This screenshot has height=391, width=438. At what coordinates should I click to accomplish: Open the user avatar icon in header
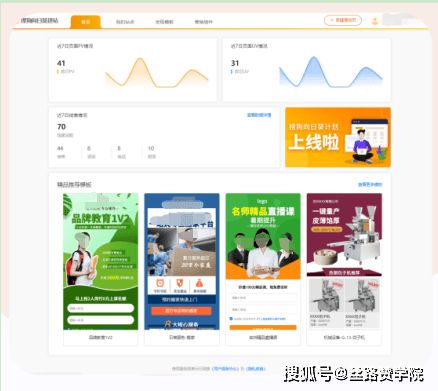tap(375, 21)
